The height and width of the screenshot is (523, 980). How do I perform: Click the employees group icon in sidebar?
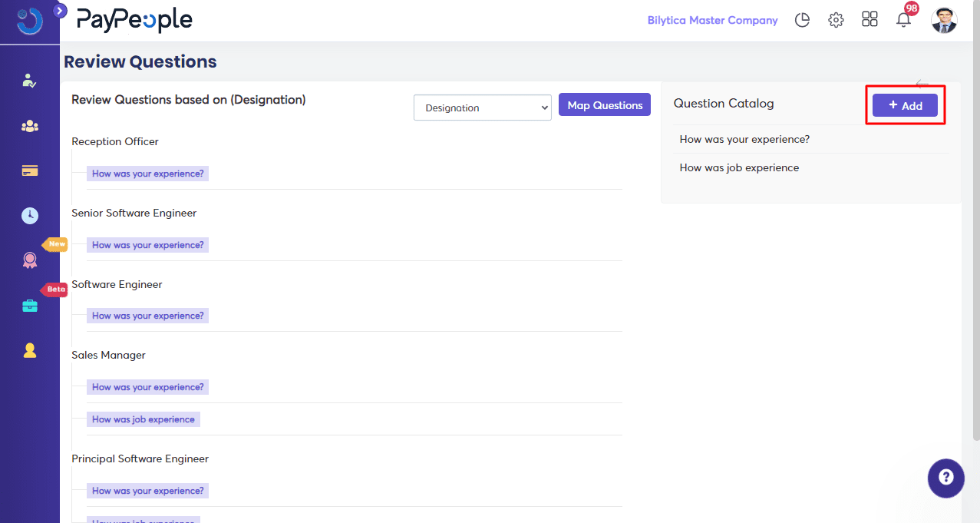(x=30, y=126)
